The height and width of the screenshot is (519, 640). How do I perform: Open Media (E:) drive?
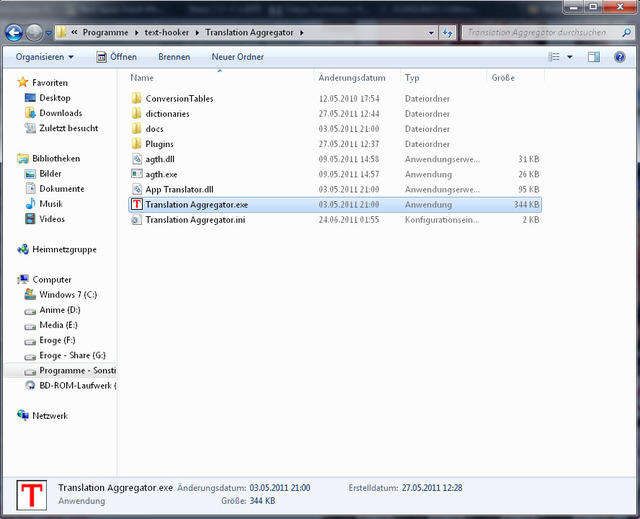58,325
